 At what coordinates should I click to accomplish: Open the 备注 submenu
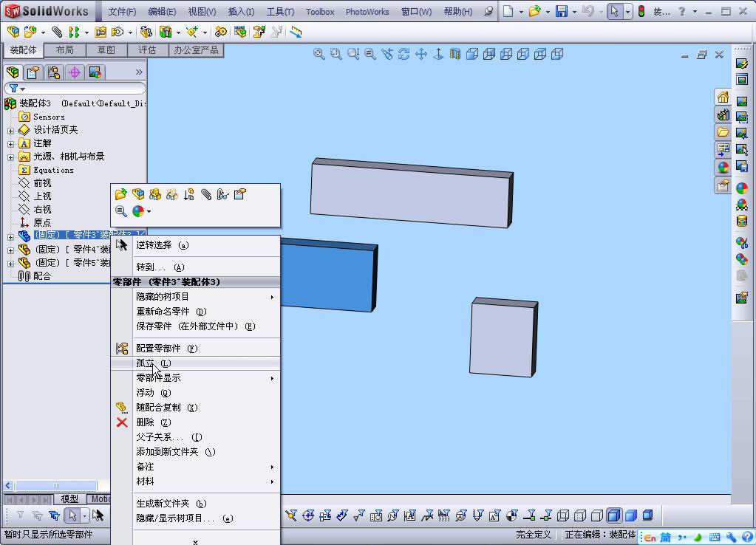tap(195, 467)
